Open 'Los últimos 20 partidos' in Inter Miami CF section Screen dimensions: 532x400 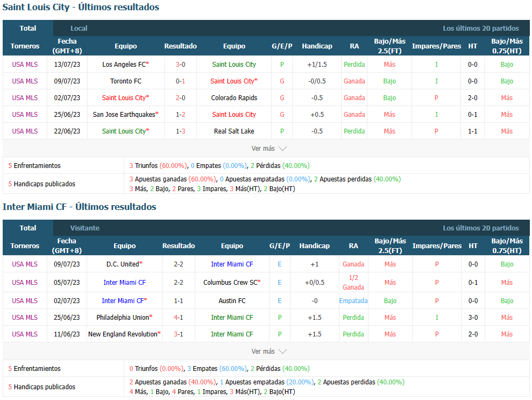click(481, 228)
